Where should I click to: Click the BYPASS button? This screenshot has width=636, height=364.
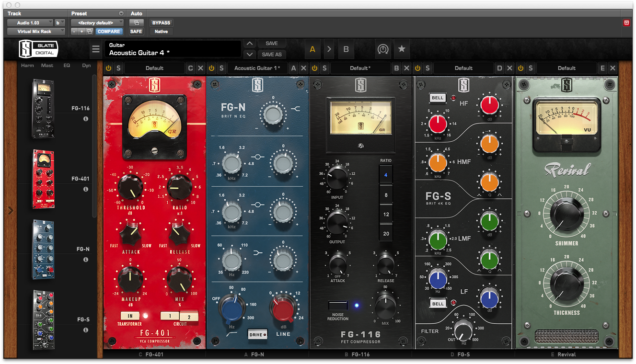point(161,23)
